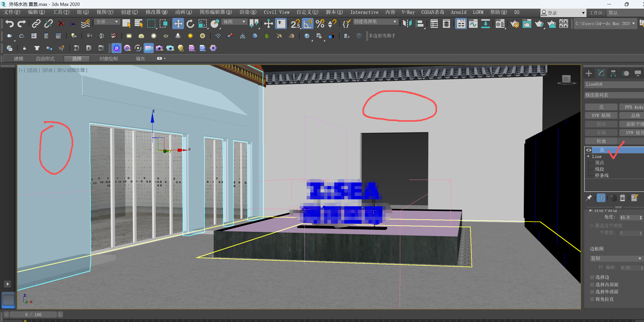Enable the 选择边 checkbox

click(x=592, y=277)
